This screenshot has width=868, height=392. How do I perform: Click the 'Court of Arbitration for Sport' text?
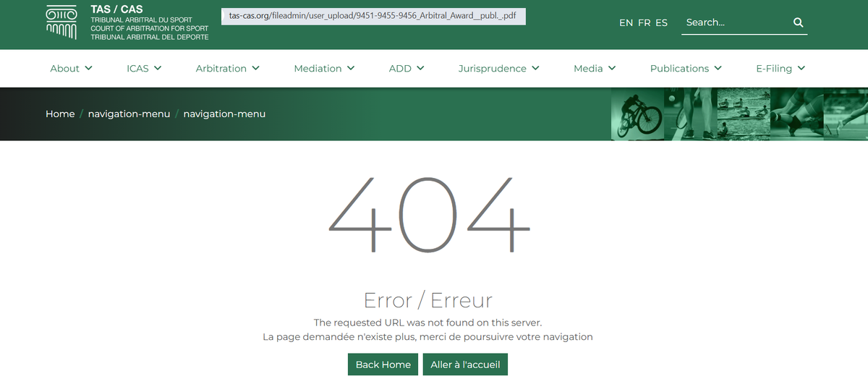(x=150, y=28)
